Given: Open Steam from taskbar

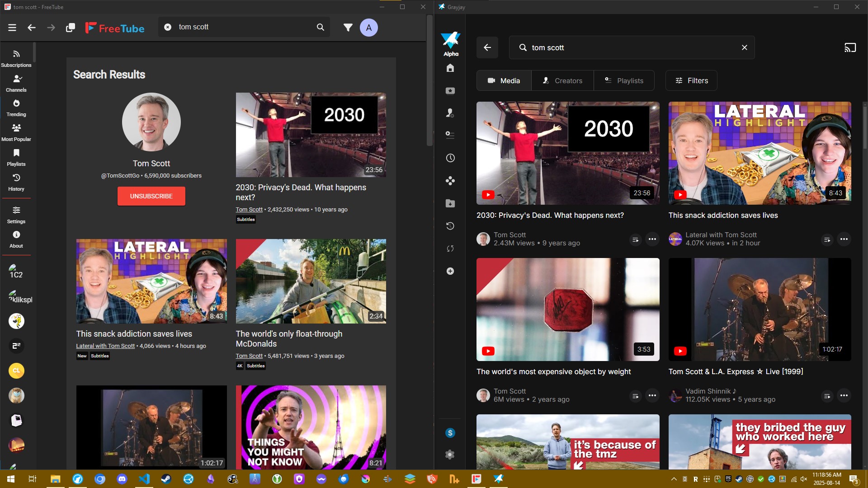Looking at the screenshot, I should (166, 479).
